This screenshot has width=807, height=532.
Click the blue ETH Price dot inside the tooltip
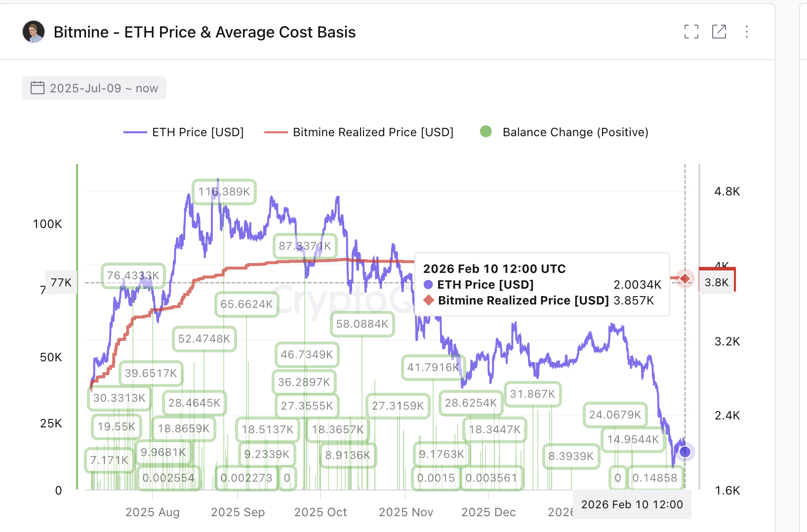428,285
